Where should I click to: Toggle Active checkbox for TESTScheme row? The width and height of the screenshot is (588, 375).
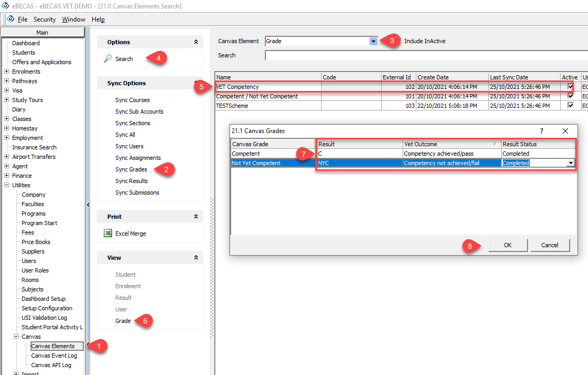tap(570, 106)
